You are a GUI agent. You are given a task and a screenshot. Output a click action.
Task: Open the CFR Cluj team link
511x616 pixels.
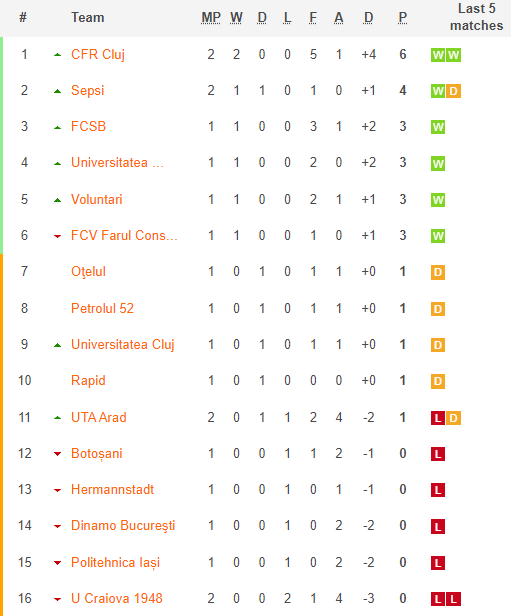pyautogui.click(x=98, y=54)
